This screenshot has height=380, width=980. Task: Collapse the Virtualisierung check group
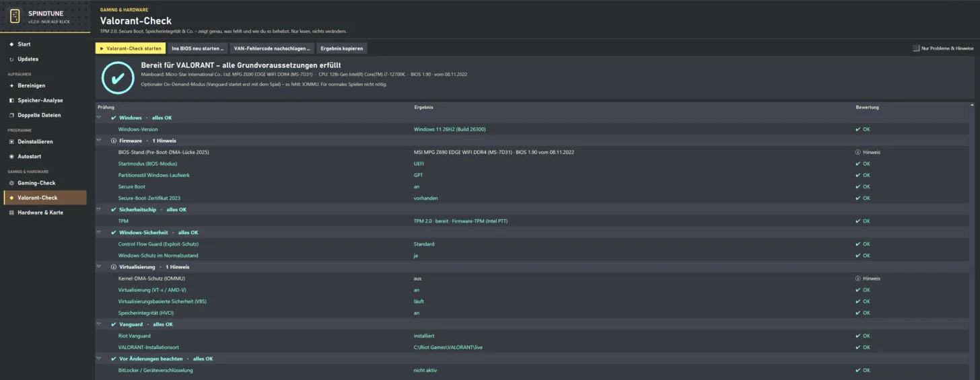point(99,267)
